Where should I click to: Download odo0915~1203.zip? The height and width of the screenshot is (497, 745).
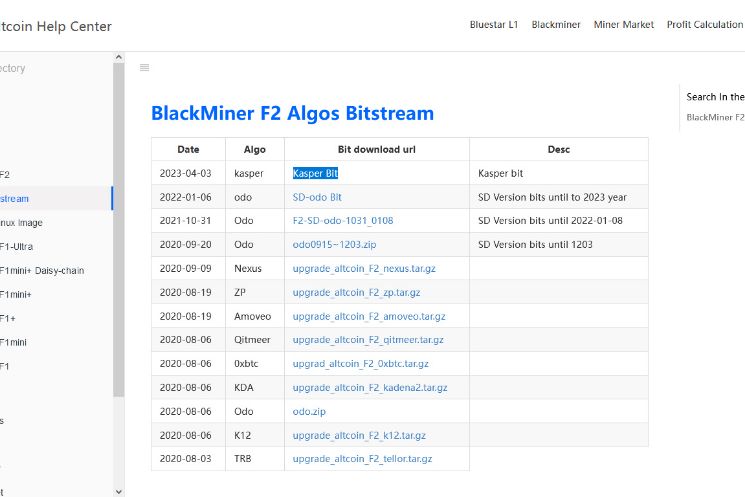(334, 245)
